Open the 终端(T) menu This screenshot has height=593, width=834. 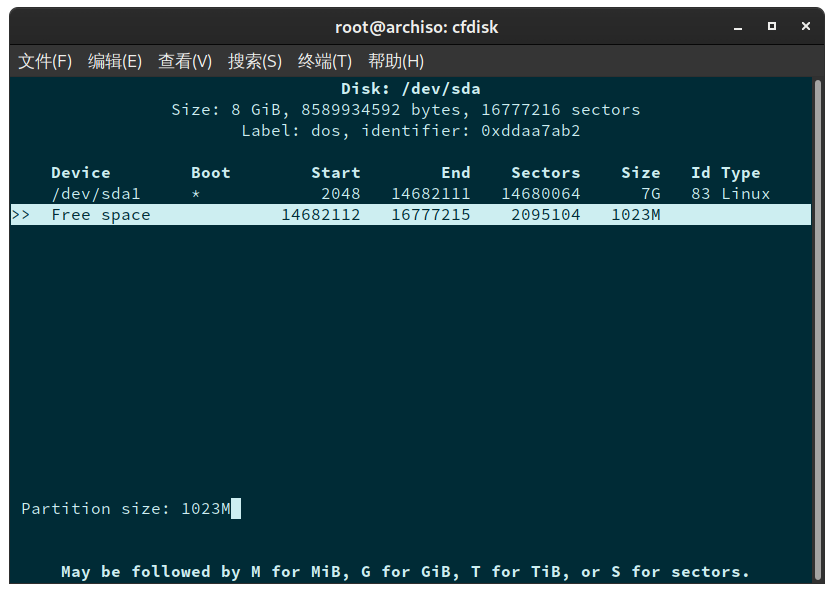324,61
